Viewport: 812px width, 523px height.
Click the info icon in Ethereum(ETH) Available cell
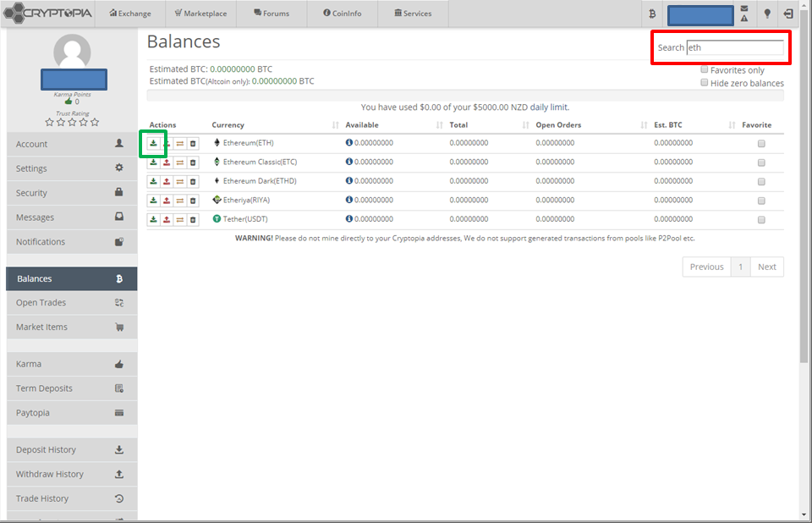(349, 142)
